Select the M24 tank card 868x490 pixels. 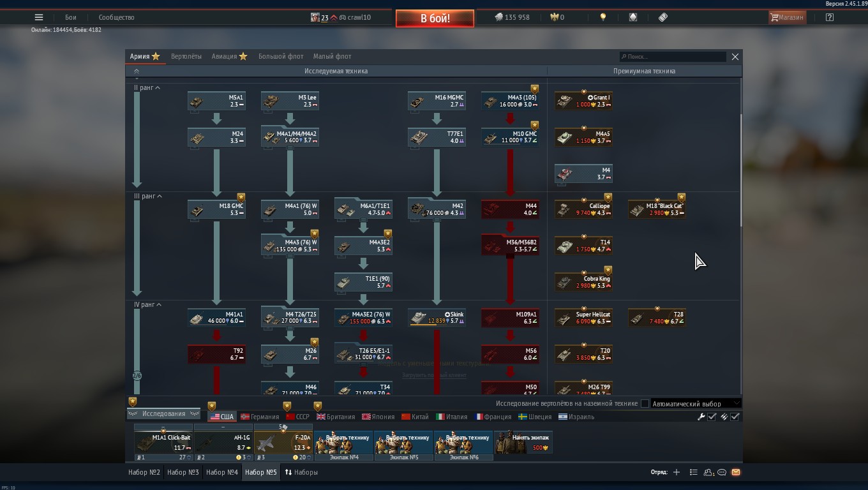(x=216, y=137)
